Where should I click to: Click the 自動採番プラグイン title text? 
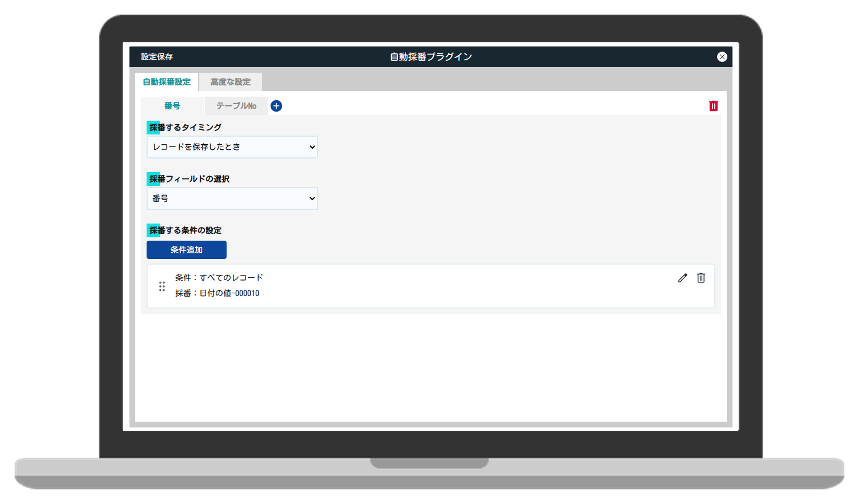click(x=431, y=57)
